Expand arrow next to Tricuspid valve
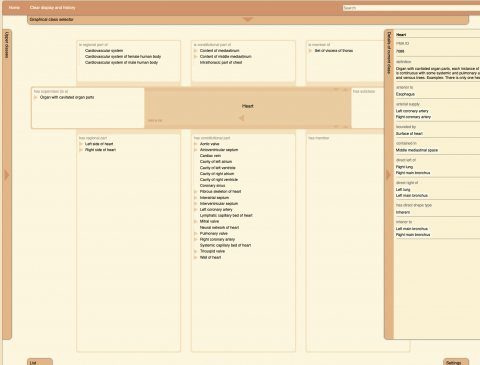This screenshot has width=480, height=365. (x=196, y=251)
